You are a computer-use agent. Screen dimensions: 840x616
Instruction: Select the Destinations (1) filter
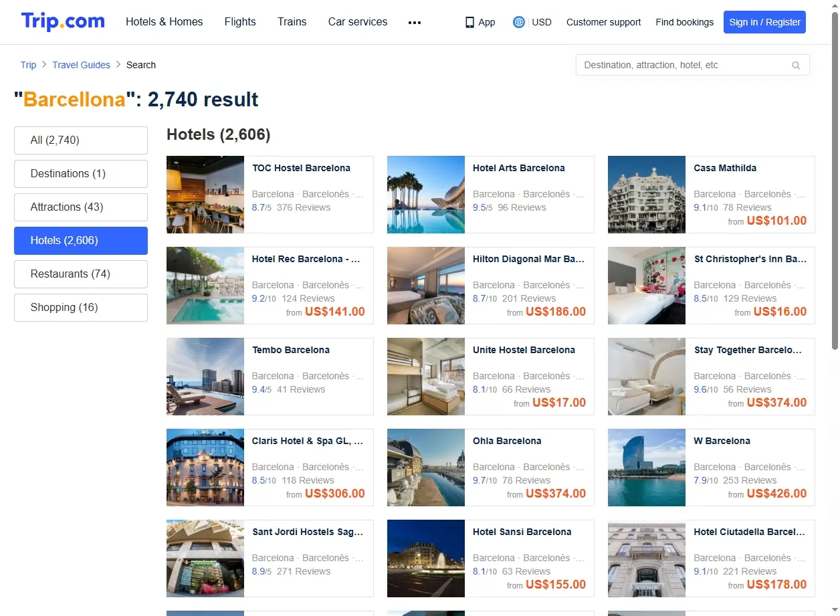(x=81, y=174)
